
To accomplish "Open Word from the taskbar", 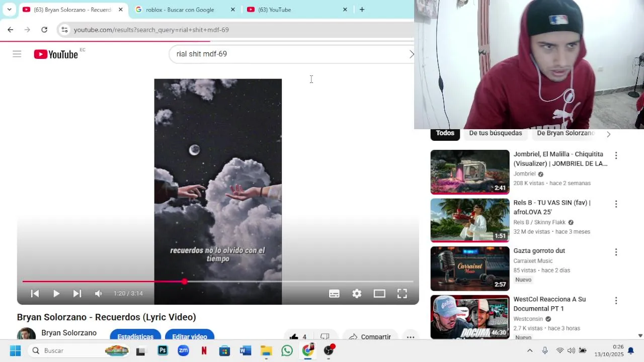I will click(246, 350).
